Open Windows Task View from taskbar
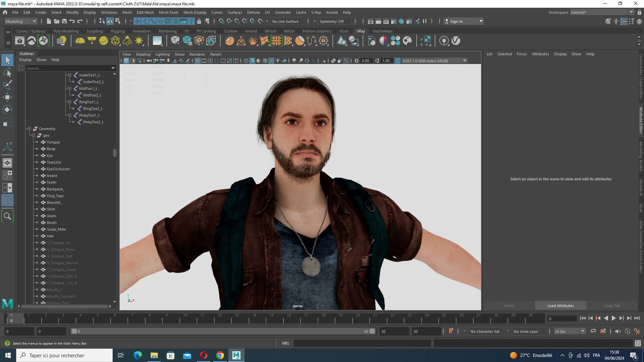644x362 pixels. point(121,355)
